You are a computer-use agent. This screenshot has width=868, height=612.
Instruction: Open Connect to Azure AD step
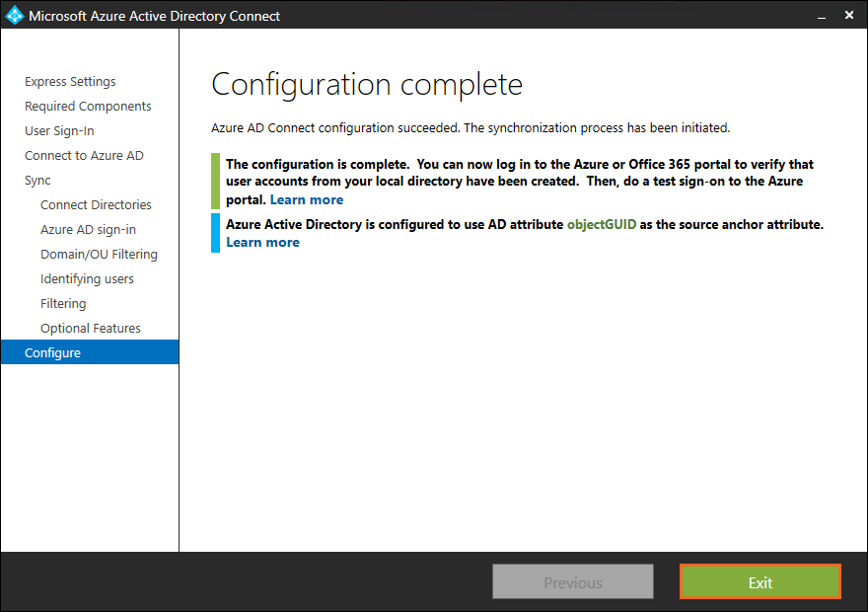[x=84, y=156]
